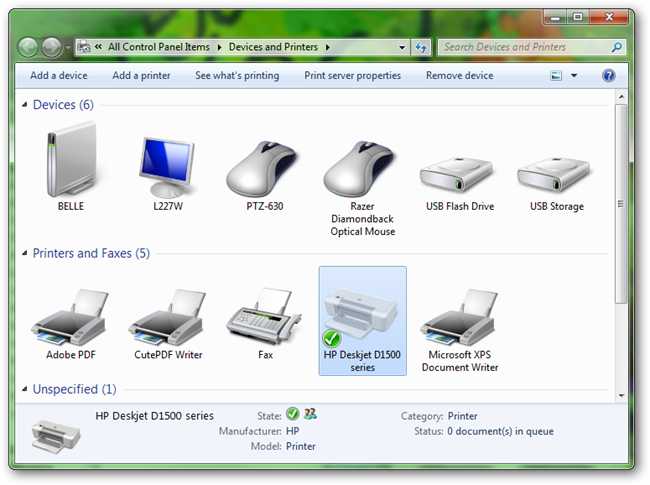The height and width of the screenshot is (485, 650).
Task: Select the PTZ-630 mouse device
Action: [x=265, y=166]
